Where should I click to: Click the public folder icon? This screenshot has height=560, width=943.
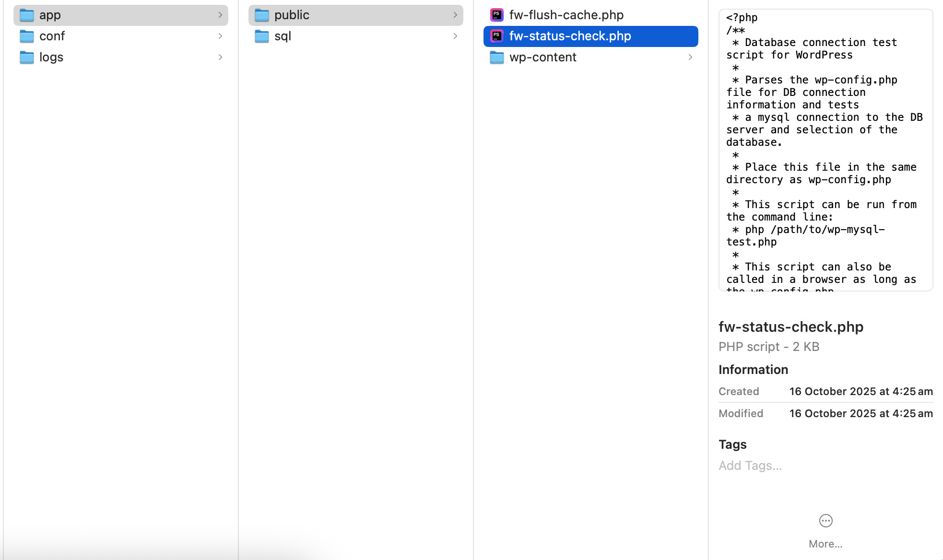(x=262, y=15)
